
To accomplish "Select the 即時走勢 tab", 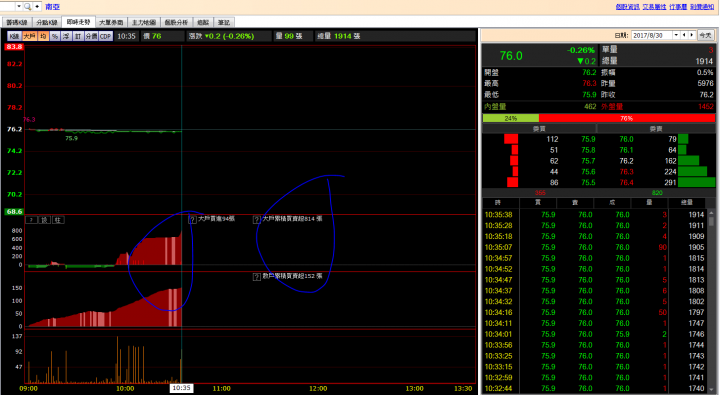I will (78, 22).
